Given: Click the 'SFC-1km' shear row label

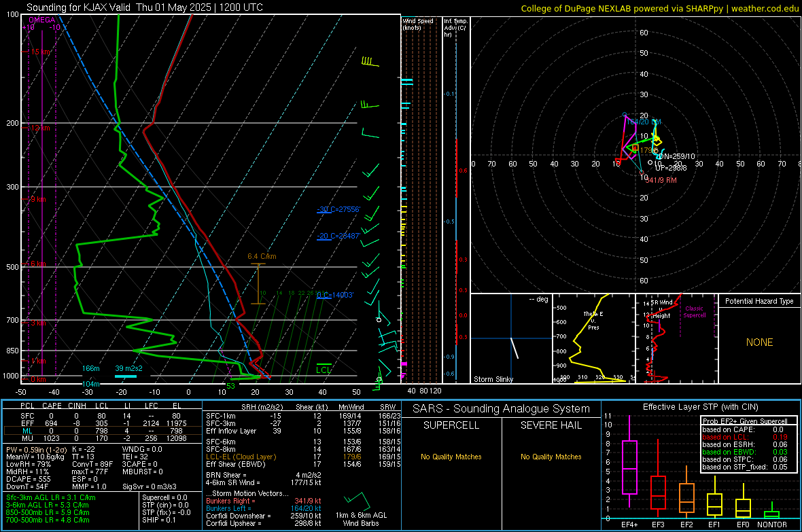Looking at the screenshot, I should click(221, 416).
